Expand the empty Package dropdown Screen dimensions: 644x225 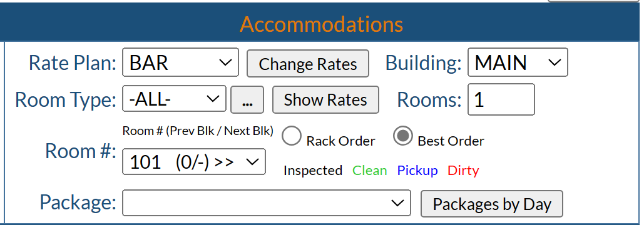point(266,202)
